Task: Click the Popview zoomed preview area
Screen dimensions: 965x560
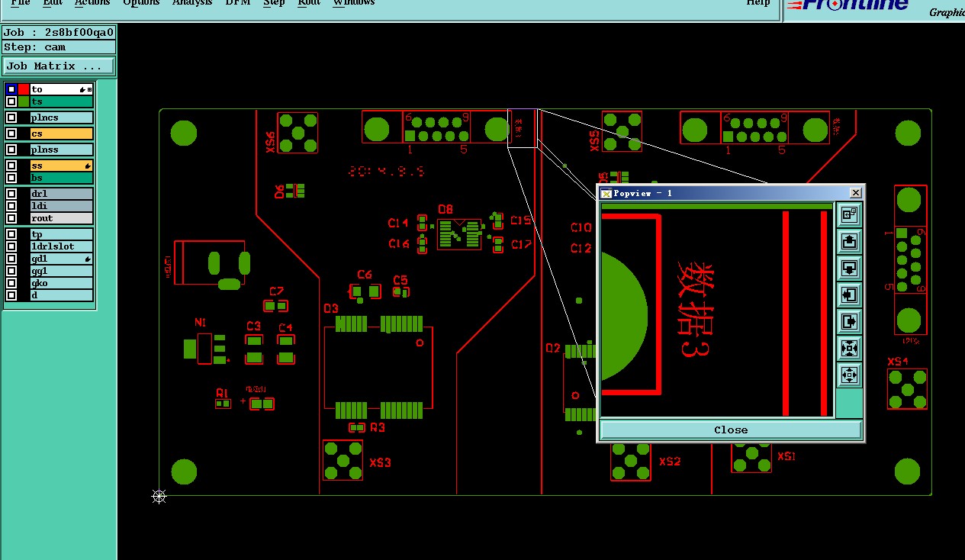Action: click(716, 309)
